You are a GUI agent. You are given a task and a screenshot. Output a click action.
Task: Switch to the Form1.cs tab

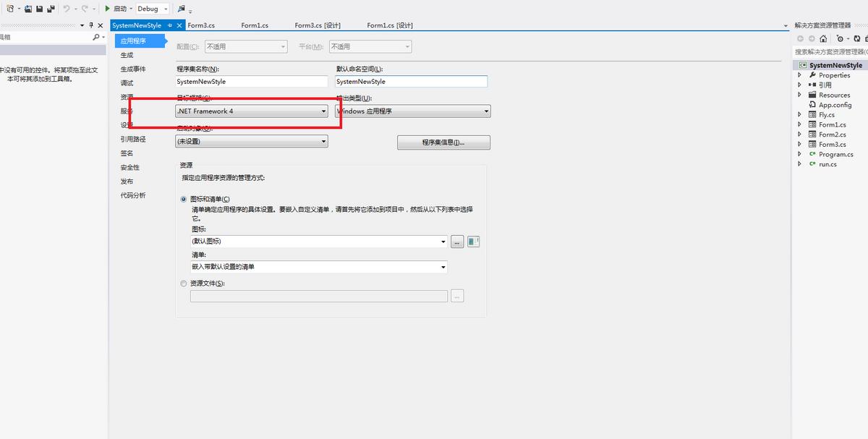click(257, 25)
